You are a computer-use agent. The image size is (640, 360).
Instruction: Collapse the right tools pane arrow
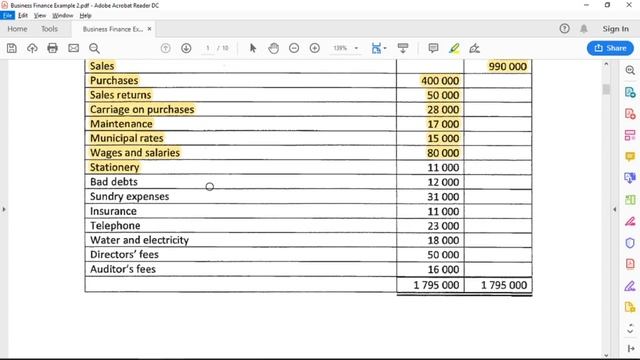click(615, 209)
